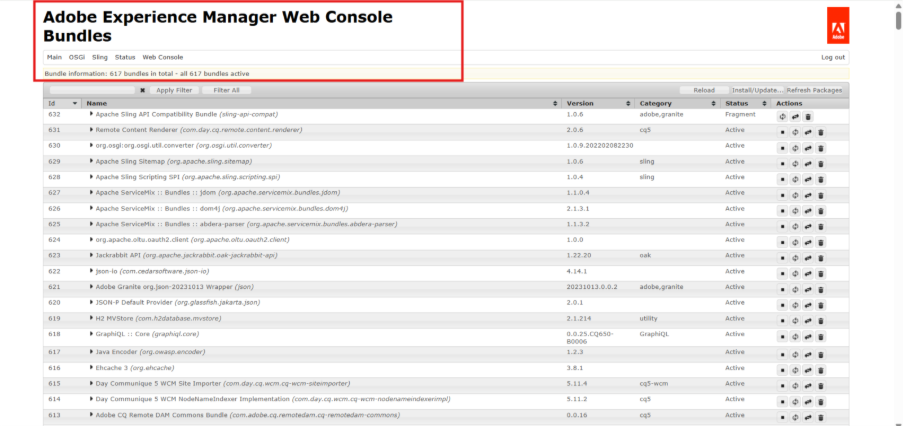Open the Sling menu

pyautogui.click(x=100, y=57)
